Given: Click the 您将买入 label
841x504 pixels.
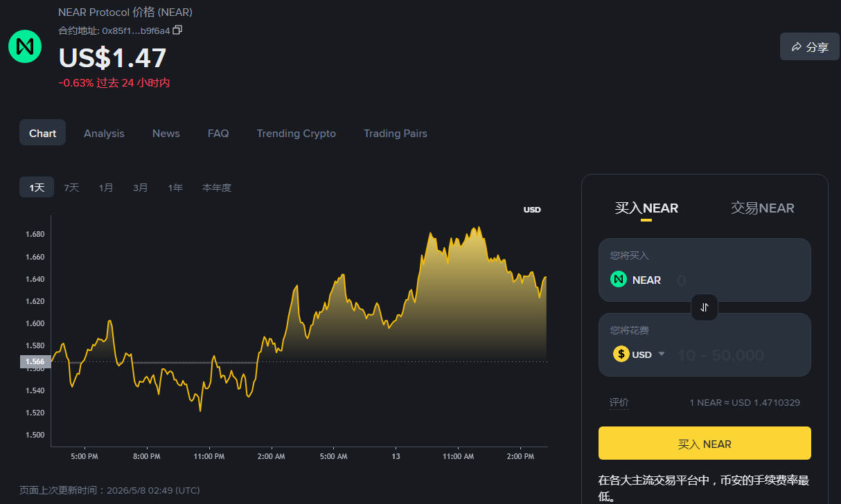Looking at the screenshot, I should click(x=630, y=255).
